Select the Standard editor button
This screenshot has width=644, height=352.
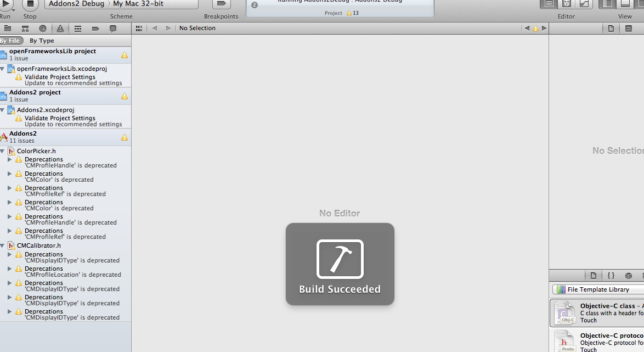tap(549, 4)
